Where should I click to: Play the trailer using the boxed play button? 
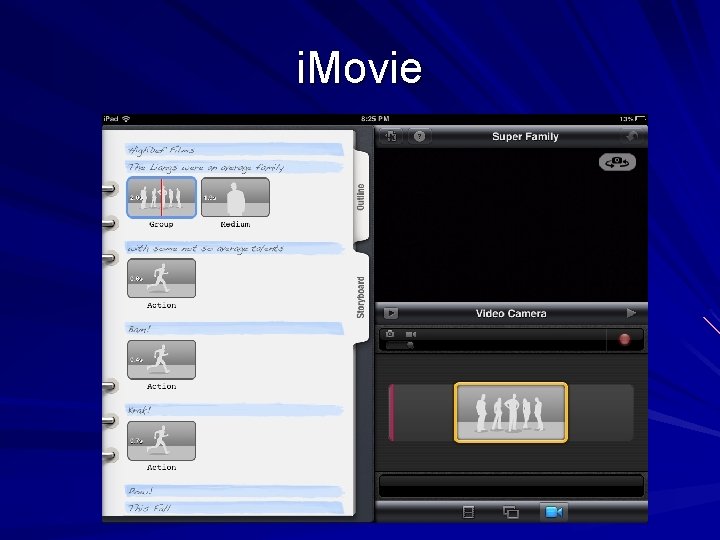click(390, 313)
